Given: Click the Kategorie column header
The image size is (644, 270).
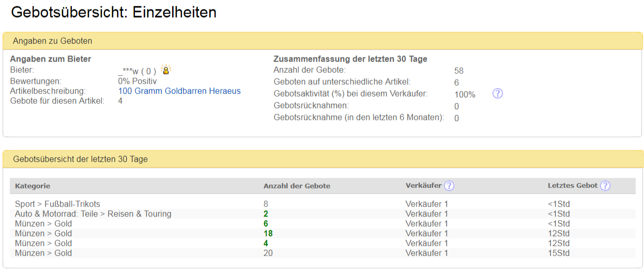Looking at the screenshot, I should (33, 186).
